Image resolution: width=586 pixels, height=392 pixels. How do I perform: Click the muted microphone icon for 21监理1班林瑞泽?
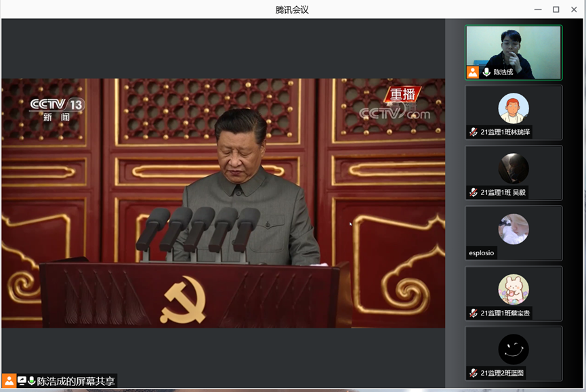click(x=474, y=132)
